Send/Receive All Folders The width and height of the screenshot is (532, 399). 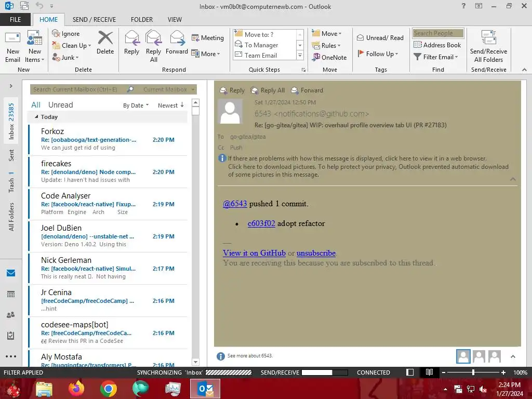[488, 47]
